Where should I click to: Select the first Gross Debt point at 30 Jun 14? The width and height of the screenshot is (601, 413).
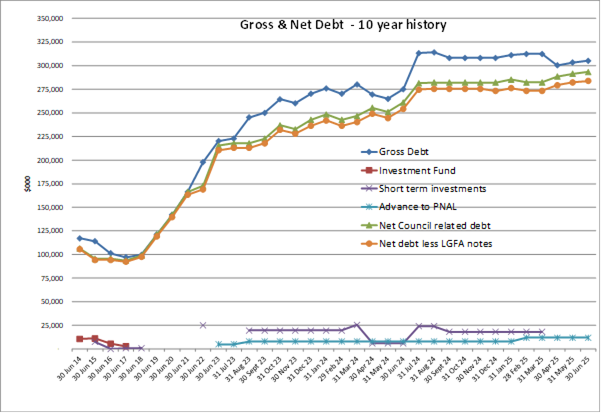pyautogui.click(x=80, y=238)
